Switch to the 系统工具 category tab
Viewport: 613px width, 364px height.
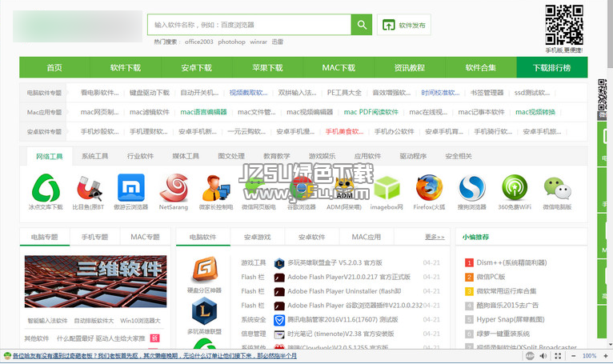tap(95, 156)
